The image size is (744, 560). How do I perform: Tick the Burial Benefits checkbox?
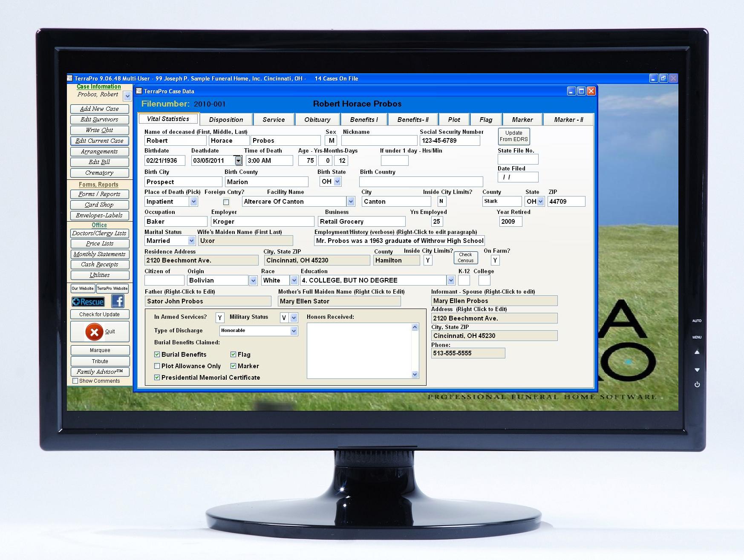pos(157,354)
